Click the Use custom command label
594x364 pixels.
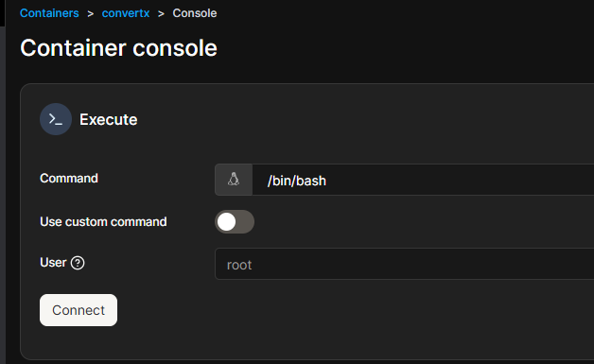(x=103, y=221)
